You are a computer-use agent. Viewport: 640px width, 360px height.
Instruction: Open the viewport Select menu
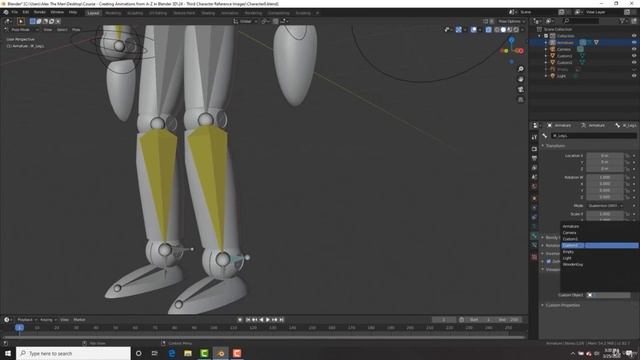pyautogui.click(x=62, y=30)
